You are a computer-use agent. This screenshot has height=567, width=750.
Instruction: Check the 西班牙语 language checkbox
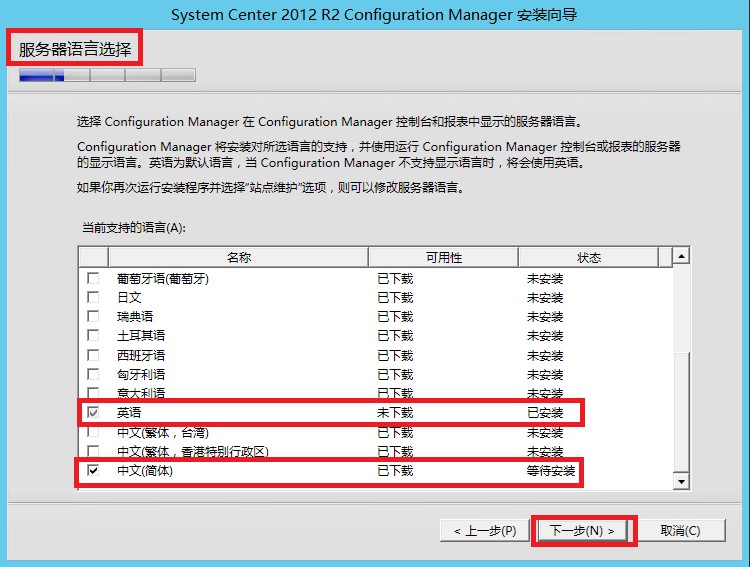(93, 355)
